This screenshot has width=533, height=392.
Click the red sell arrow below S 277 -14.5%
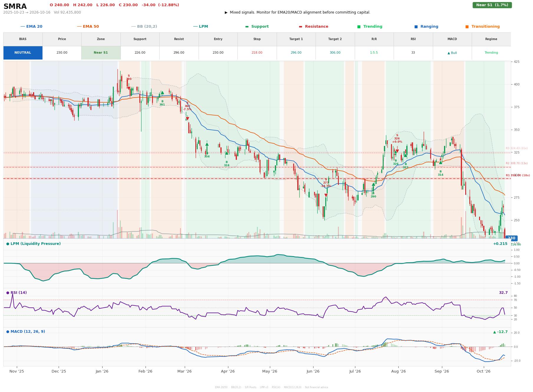coord(326,195)
